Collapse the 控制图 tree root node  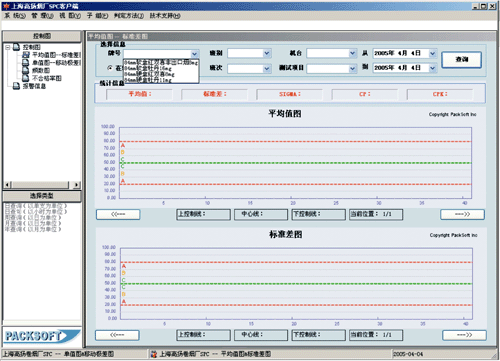[8, 47]
